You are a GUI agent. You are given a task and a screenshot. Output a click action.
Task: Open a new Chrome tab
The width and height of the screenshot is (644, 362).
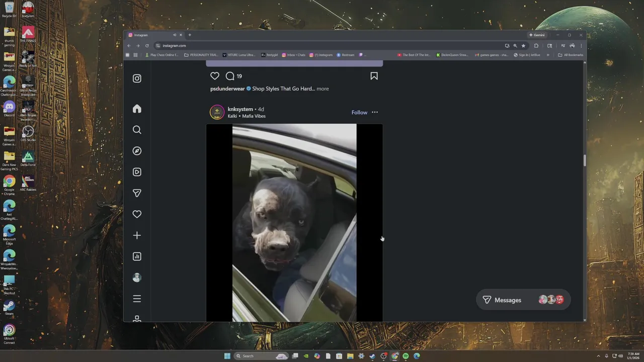pyautogui.click(x=190, y=35)
